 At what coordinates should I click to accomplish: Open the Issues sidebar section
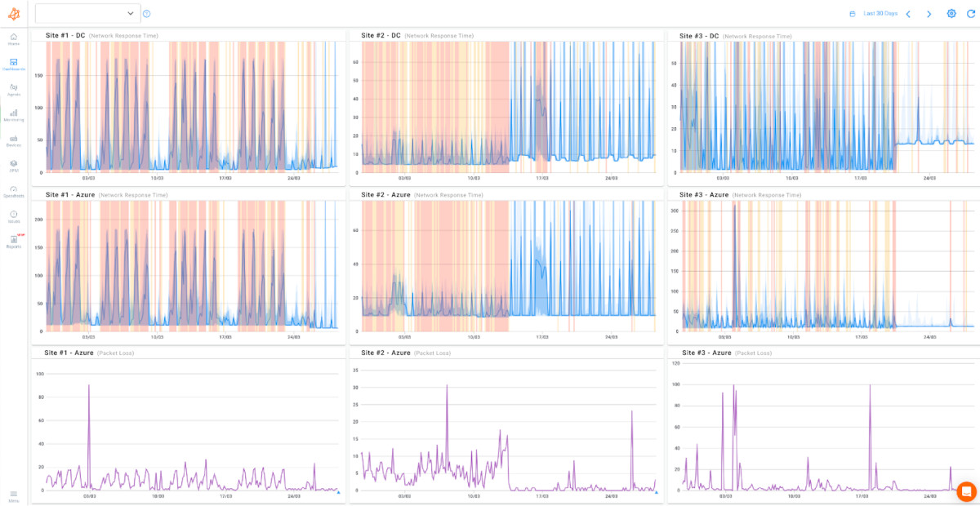[x=13, y=215]
